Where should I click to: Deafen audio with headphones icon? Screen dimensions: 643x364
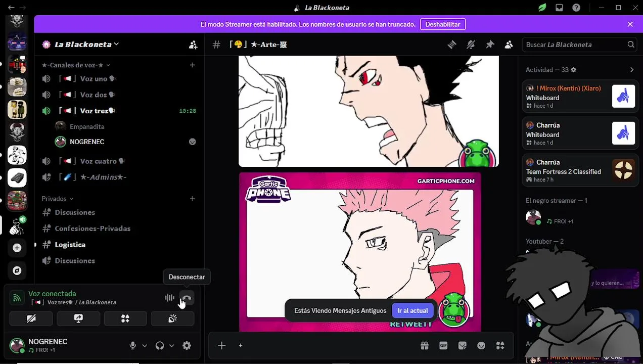coord(160,346)
